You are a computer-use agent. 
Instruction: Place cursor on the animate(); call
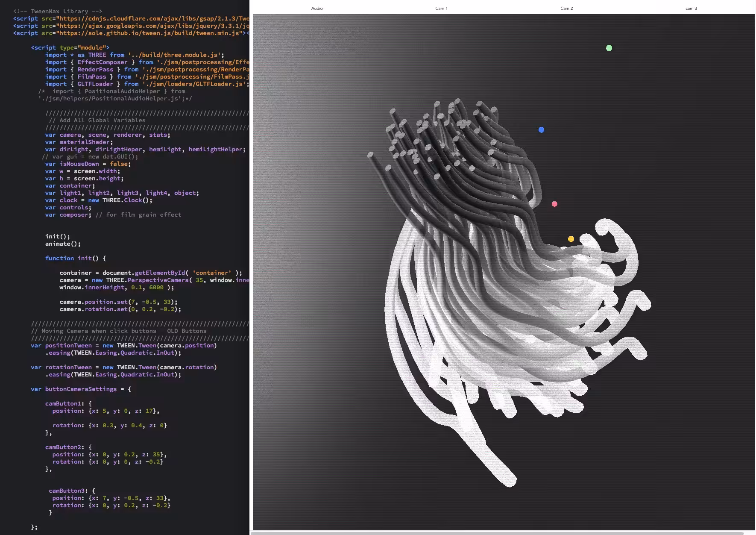(x=63, y=244)
